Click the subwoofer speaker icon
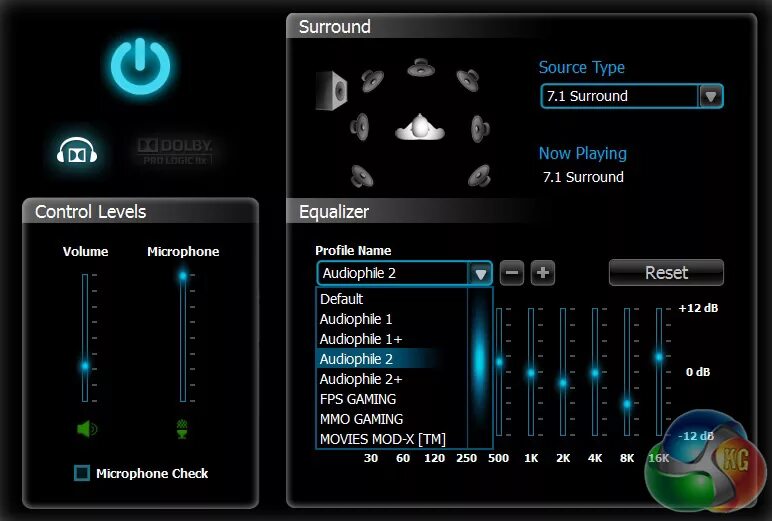The width and height of the screenshot is (772, 521). click(x=331, y=91)
